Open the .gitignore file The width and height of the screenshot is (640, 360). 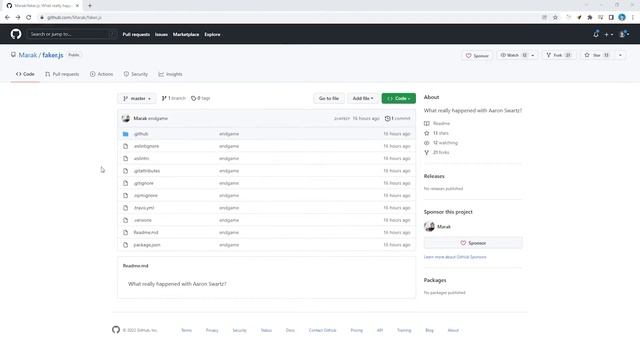pos(144,183)
